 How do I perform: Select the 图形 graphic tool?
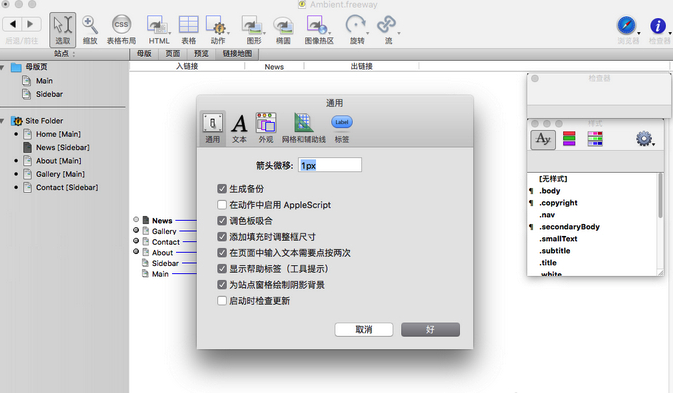[253, 29]
